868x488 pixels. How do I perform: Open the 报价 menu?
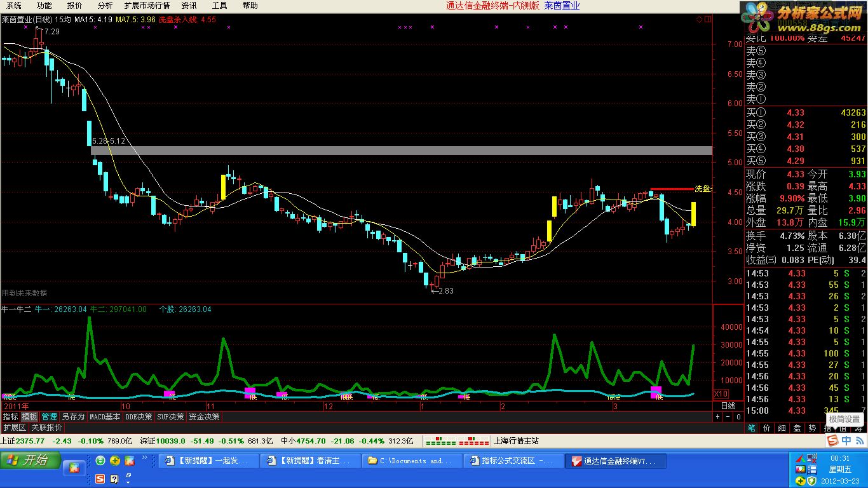[74, 6]
